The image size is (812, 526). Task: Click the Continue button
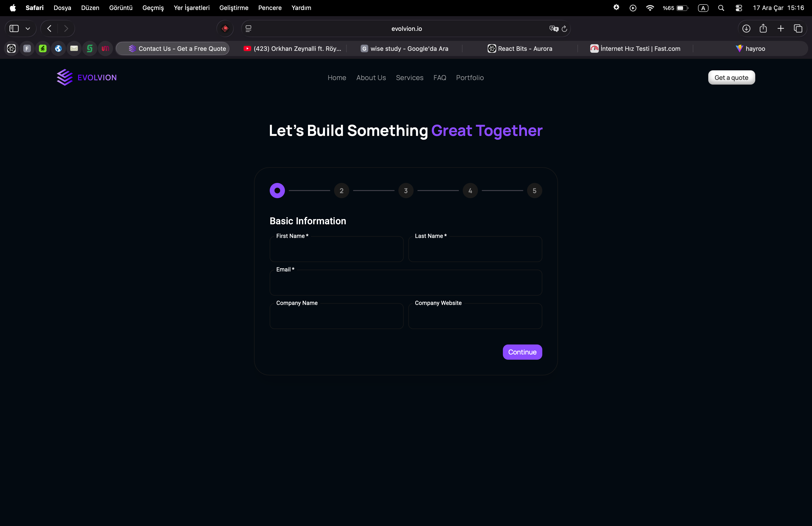click(x=522, y=352)
